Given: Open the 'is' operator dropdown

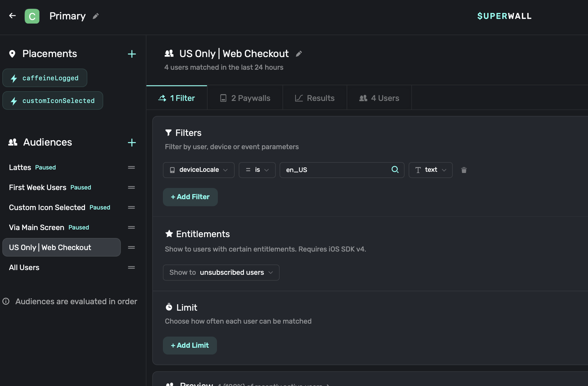Looking at the screenshot, I should 257,170.
